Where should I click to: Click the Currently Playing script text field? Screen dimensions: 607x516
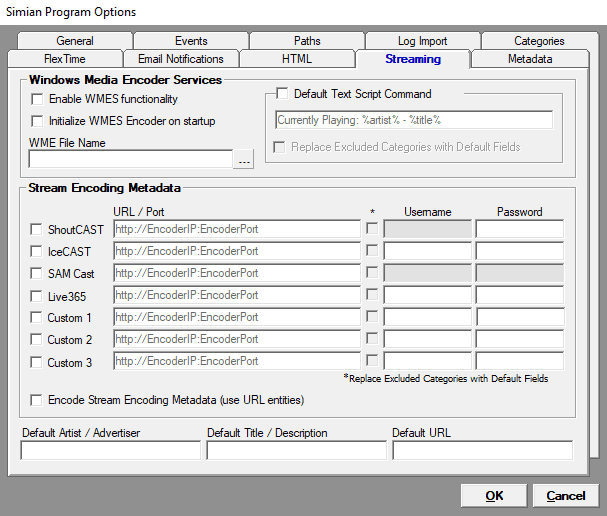(414, 120)
